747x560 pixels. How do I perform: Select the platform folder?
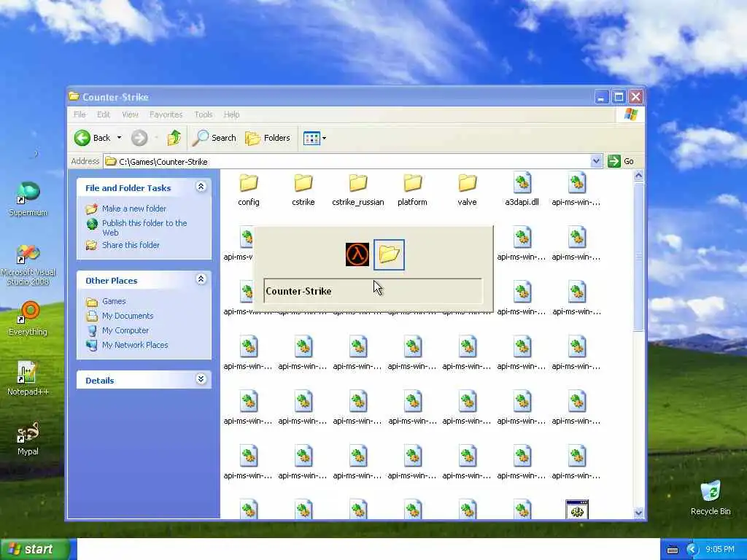point(413,190)
